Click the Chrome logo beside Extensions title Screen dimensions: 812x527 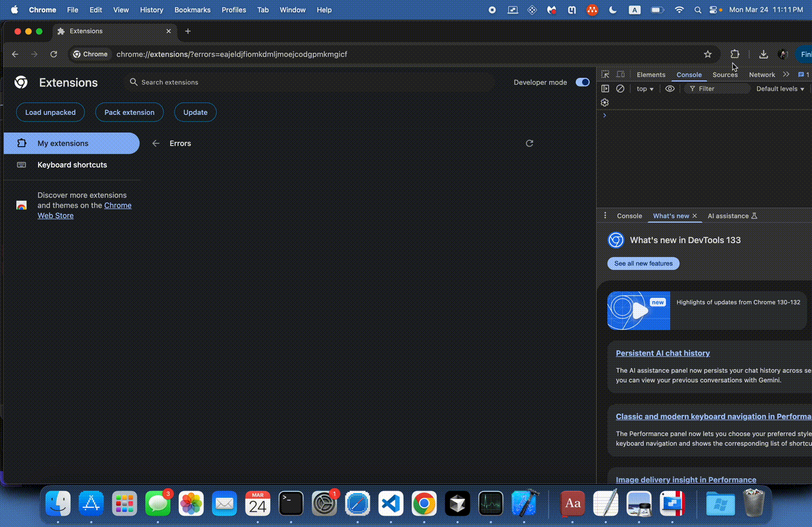point(21,82)
